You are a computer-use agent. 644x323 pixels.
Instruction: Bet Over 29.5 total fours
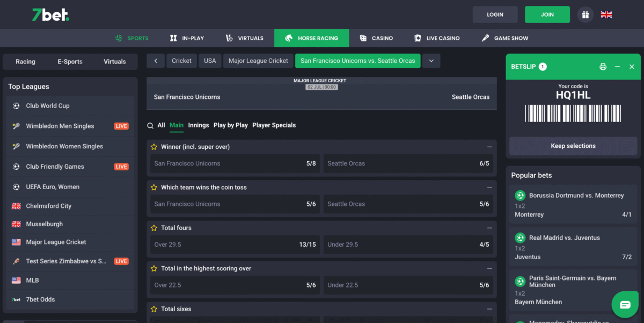click(x=235, y=245)
